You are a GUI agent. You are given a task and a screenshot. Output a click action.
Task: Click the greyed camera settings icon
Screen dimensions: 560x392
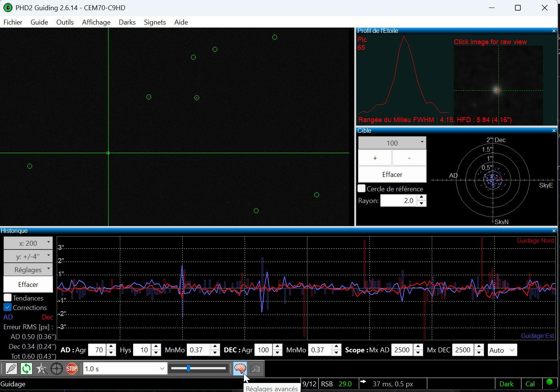pos(255,369)
